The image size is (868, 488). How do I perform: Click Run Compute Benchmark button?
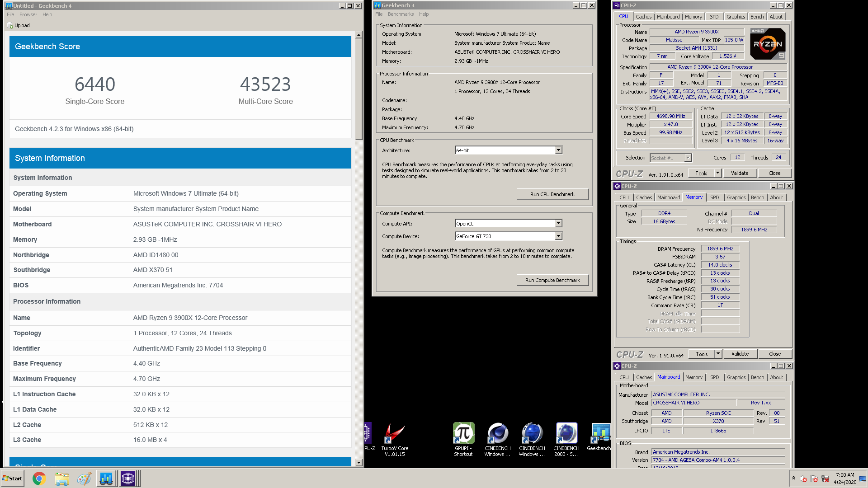click(552, 280)
